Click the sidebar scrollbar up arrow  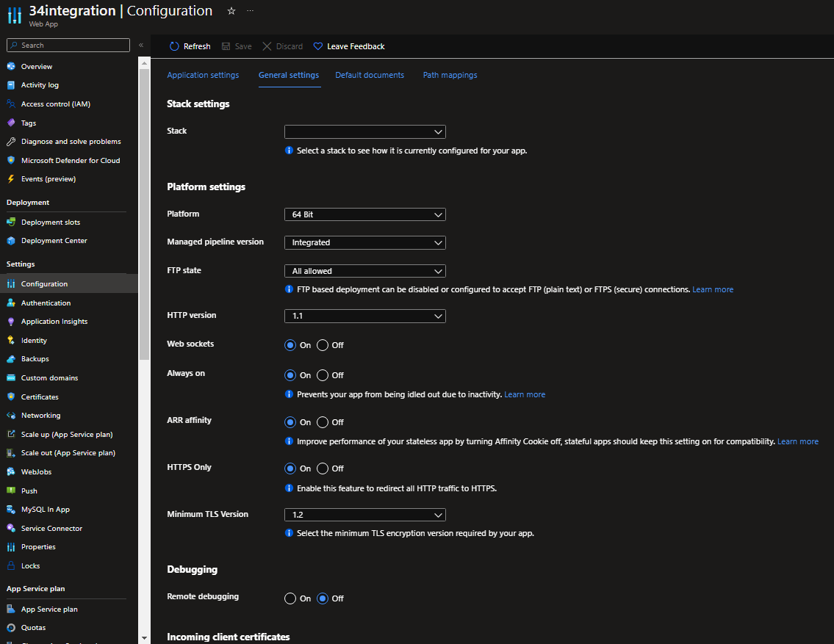[144, 63]
